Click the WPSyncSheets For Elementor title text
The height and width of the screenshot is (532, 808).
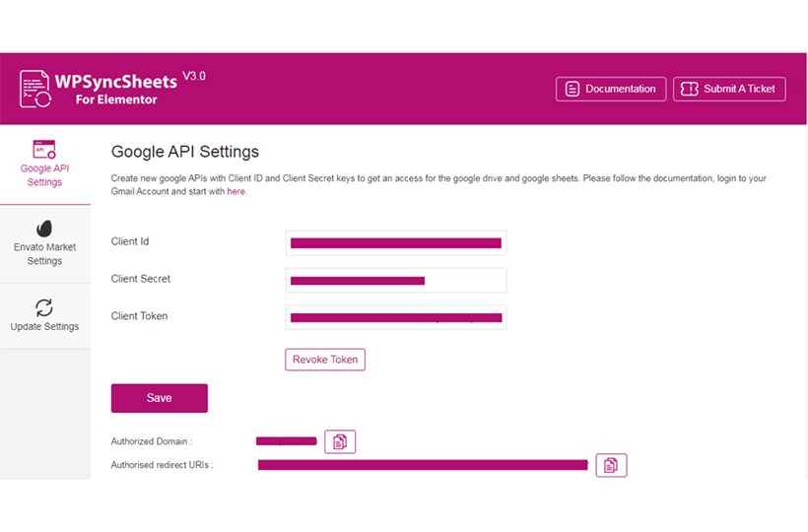coord(116,90)
